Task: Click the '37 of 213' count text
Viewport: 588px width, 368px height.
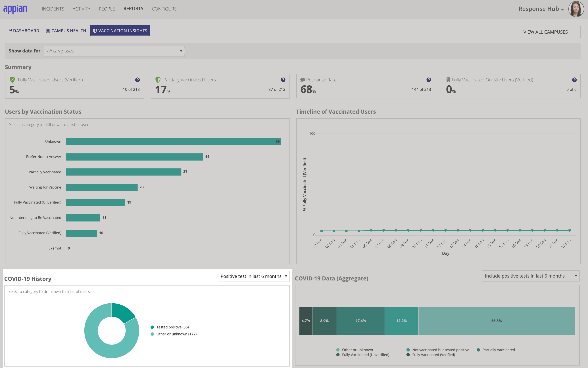Action: point(277,89)
